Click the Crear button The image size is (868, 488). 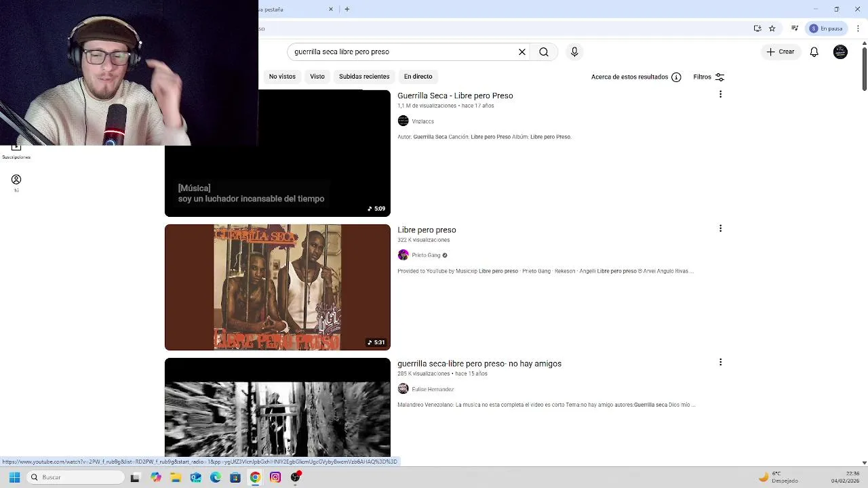(780, 52)
